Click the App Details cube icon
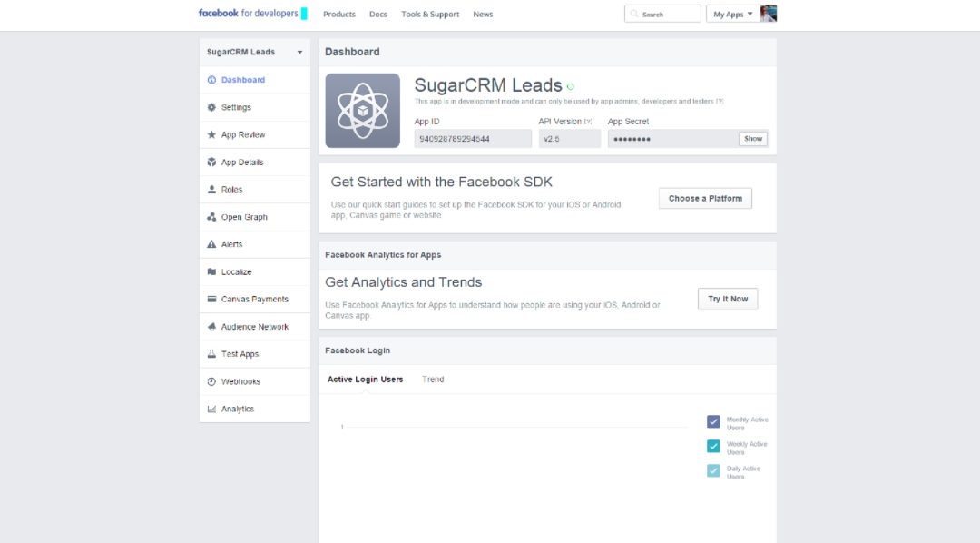This screenshot has width=980, height=543. point(211,162)
